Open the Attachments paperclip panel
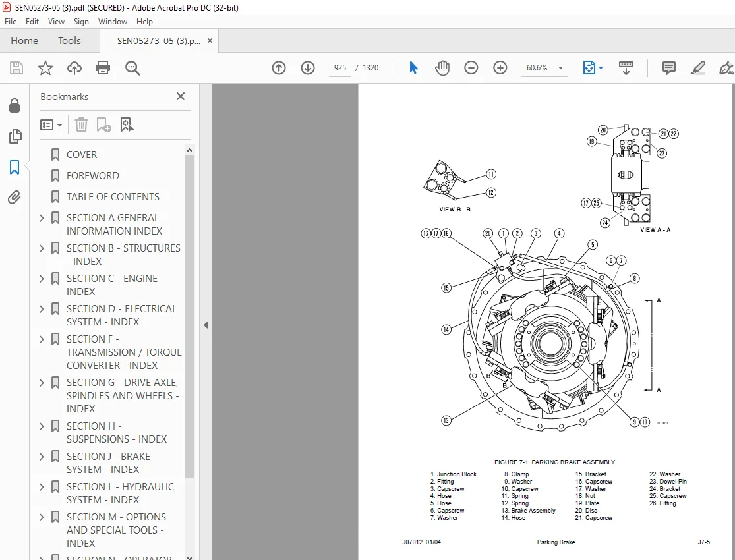The height and width of the screenshot is (560, 735). [x=15, y=197]
